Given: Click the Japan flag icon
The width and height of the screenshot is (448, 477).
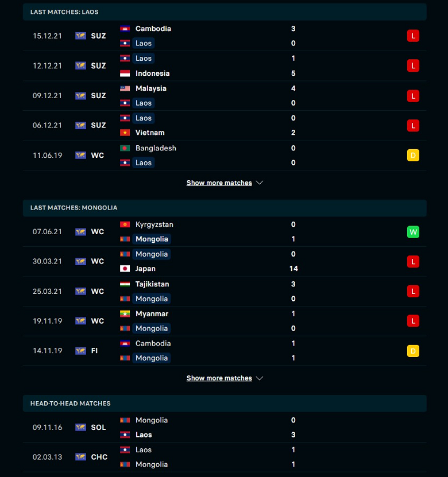Looking at the screenshot, I should (x=125, y=269).
